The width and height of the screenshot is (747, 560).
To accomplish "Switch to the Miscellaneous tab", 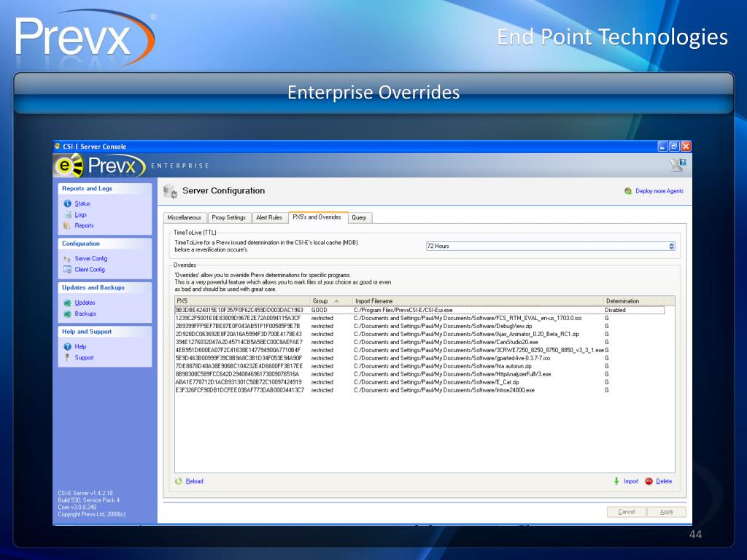I will (185, 217).
